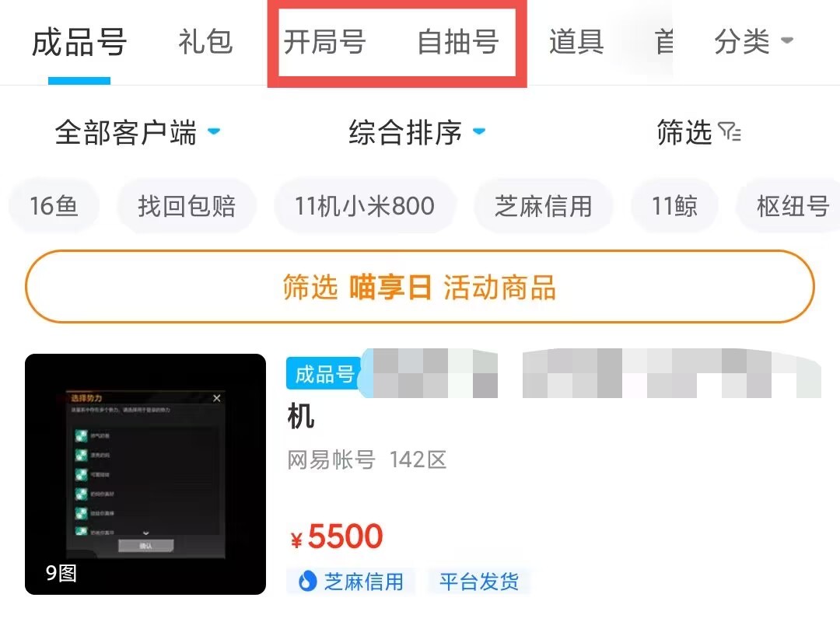This screenshot has height=622, width=840.
Task: Toggle the 11鲸 filter chip
Action: (x=674, y=206)
